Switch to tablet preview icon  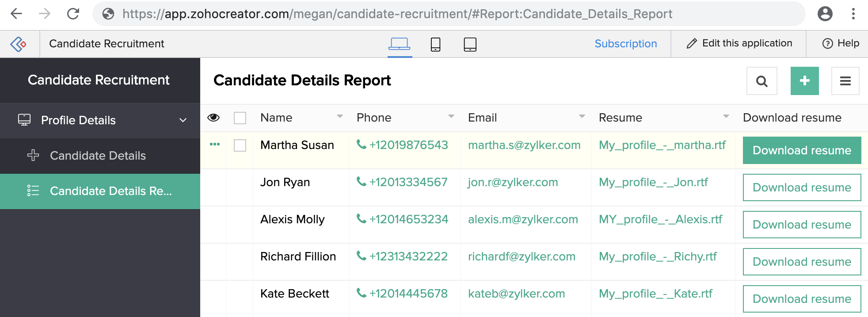click(470, 44)
